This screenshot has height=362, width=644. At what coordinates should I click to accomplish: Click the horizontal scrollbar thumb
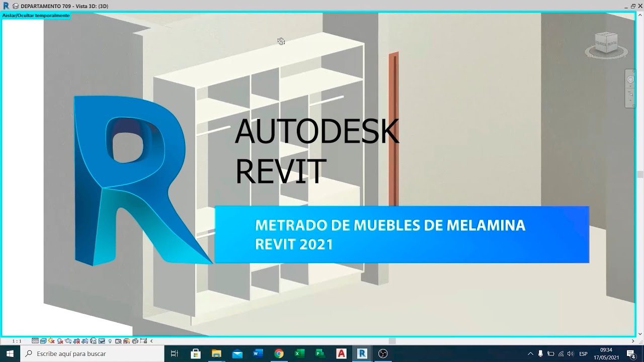click(x=392, y=341)
